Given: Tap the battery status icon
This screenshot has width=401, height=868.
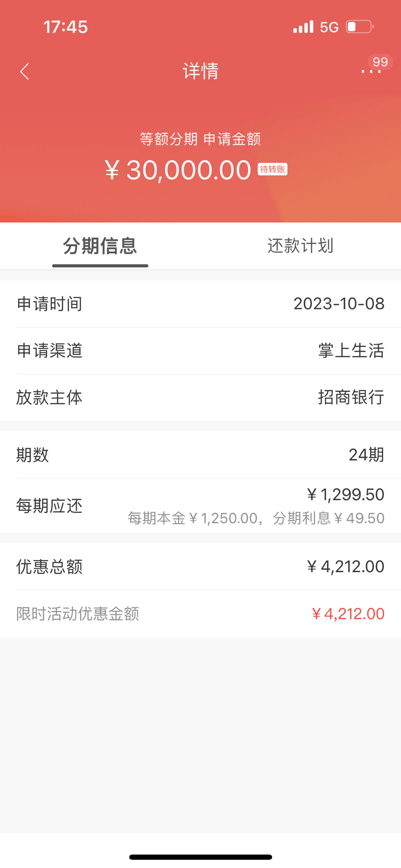Looking at the screenshot, I should (x=360, y=27).
